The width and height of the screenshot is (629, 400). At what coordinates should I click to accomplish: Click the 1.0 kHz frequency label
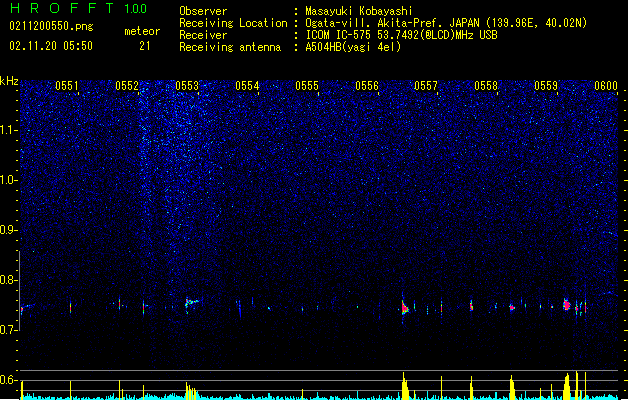point(9,180)
